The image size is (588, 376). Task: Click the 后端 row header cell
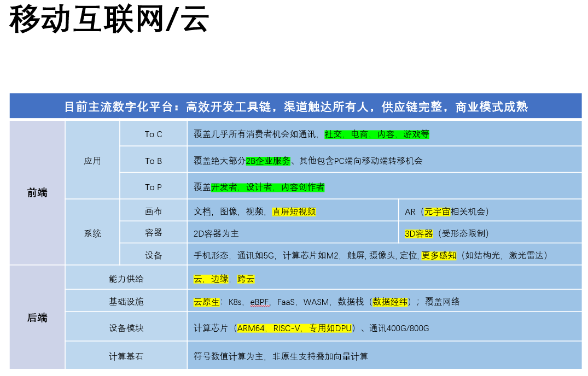pyautogui.click(x=37, y=318)
